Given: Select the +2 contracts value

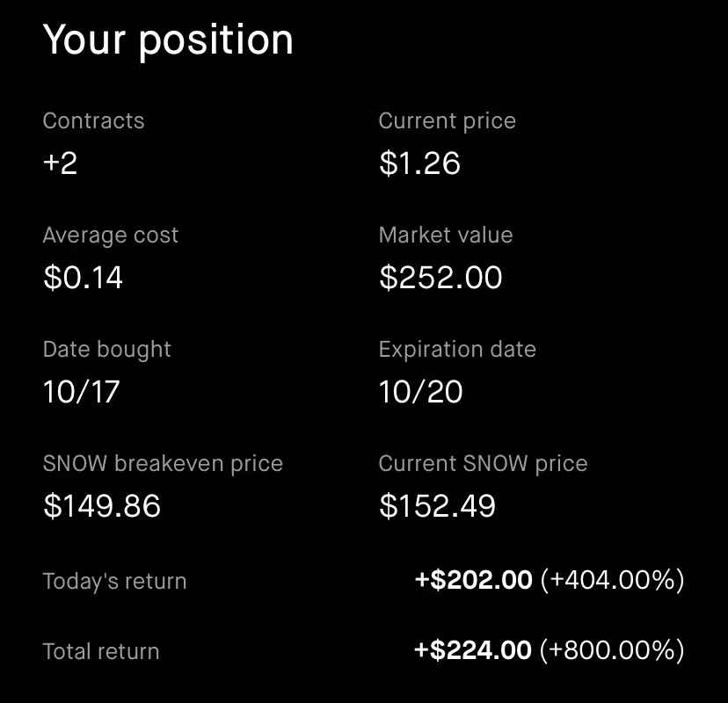Looking at the screenshot, I should (61, 163).
